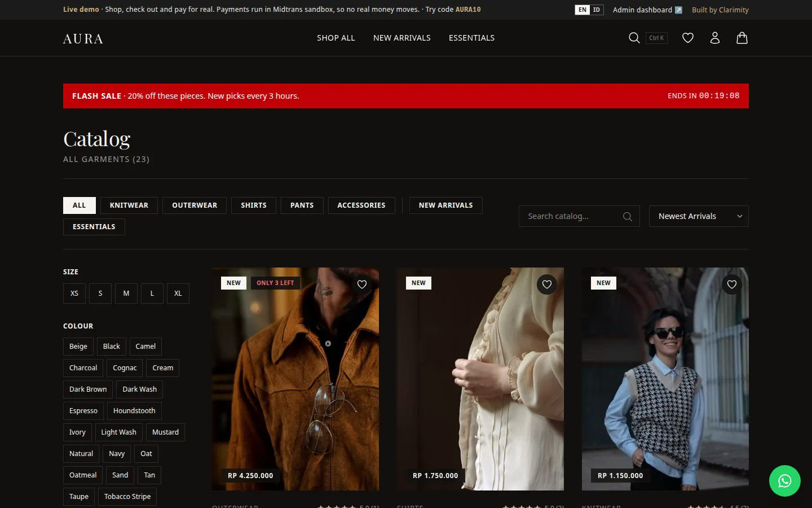
Task: Open the WhatsApp chat bubble
Action: 785,481
